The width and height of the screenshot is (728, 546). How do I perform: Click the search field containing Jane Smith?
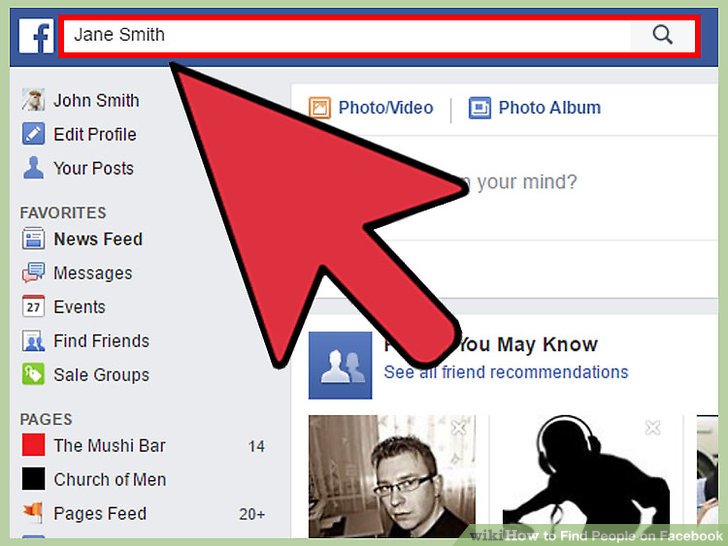[x=347, y=35]
